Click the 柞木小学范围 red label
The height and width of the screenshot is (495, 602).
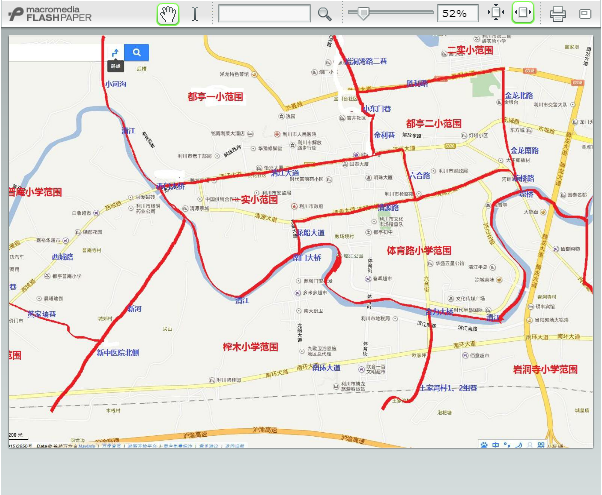(x=249, y=347)
